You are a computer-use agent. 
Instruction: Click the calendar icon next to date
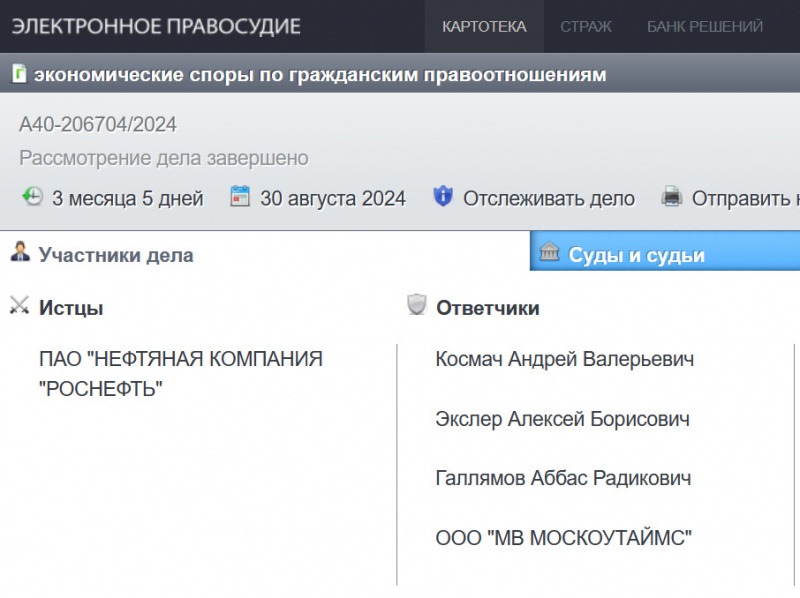click(240, 197)
